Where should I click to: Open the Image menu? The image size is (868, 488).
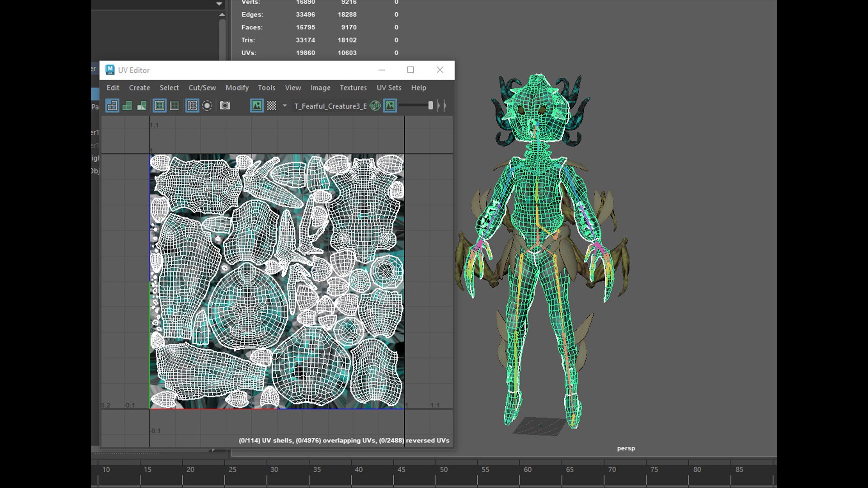click(x=321, y=88)
